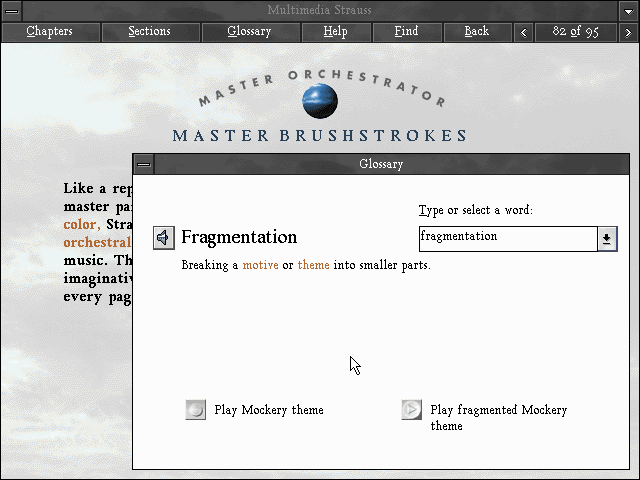Open the glossary word dropdown arrow
Image resolution: width=640 pixels, height=480 pixels.
coord(607,239)
